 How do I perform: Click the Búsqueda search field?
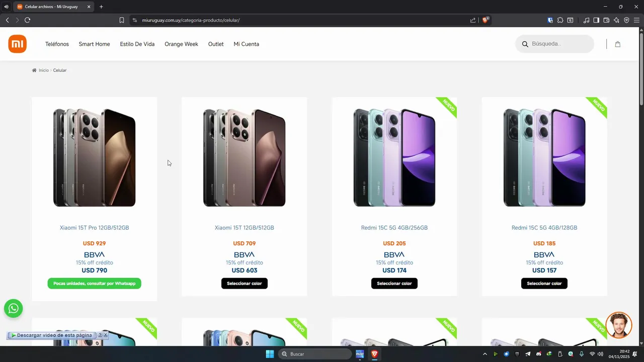554,44
